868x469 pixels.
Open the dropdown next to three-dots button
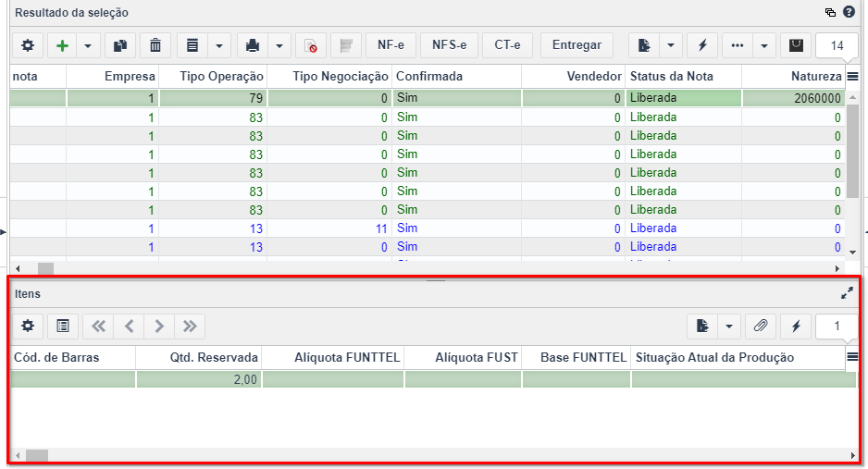(x=764, y=45)
